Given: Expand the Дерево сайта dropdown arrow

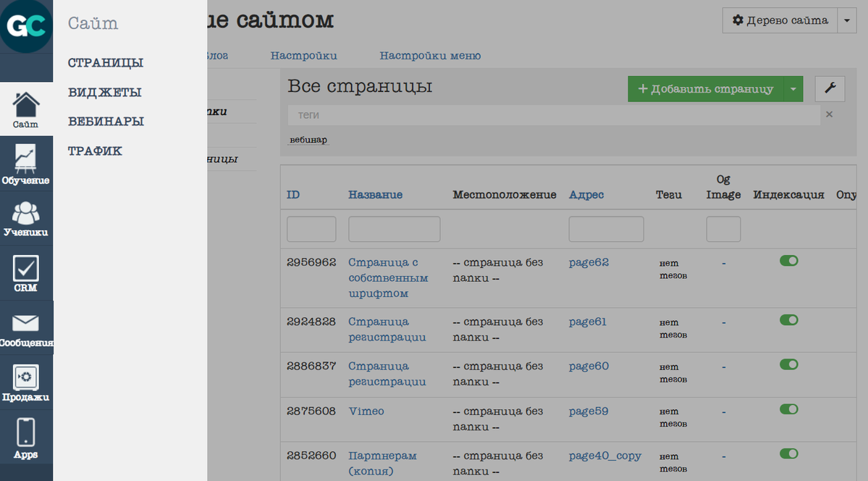Looking at the screenshot, I should point(847,20).
